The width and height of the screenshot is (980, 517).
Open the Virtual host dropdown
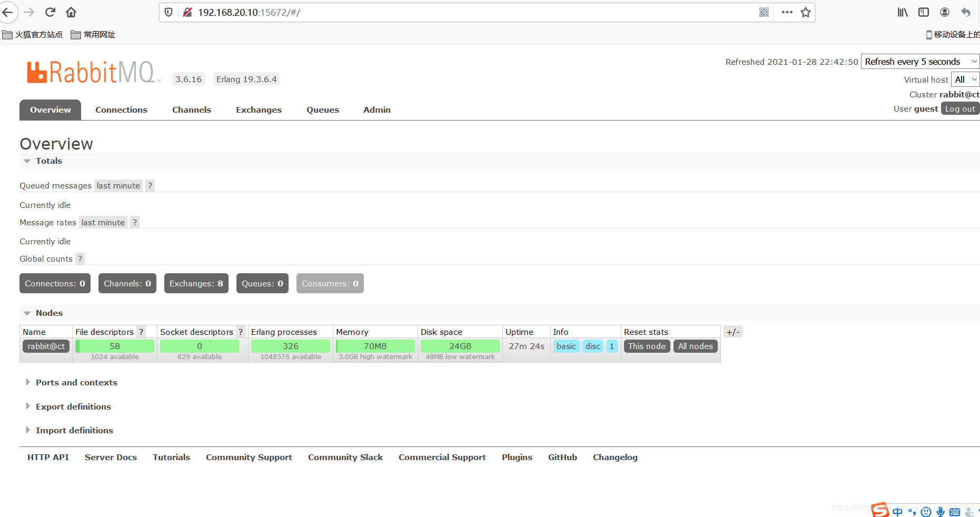(x=965, y=79)
